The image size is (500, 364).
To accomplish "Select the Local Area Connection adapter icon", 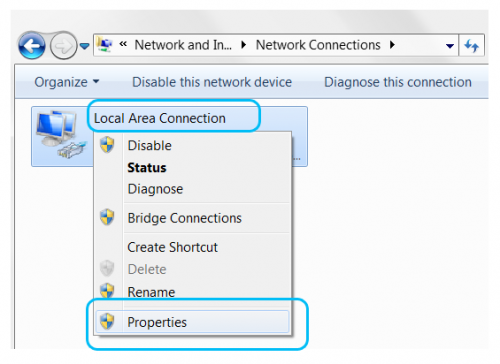I will pyautogui.click(x=61, y=134).
